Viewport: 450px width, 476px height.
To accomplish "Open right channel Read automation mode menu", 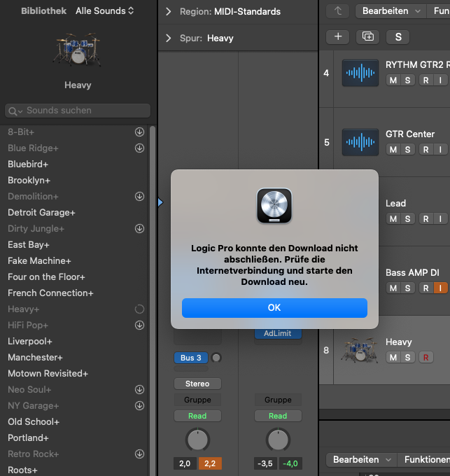I will pos(278,416).
